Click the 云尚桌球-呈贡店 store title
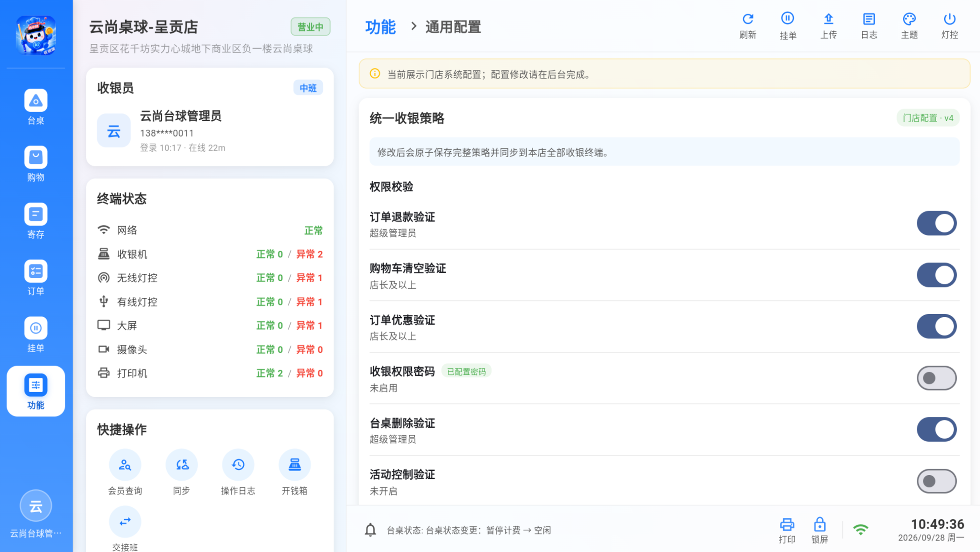This screenshot has height=552, width=980. (x=144, y=27)
